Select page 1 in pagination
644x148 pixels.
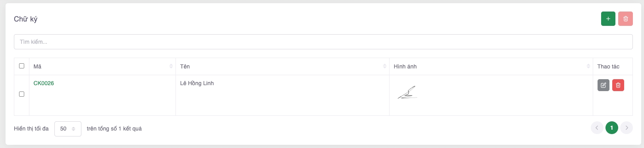(611, 128)
